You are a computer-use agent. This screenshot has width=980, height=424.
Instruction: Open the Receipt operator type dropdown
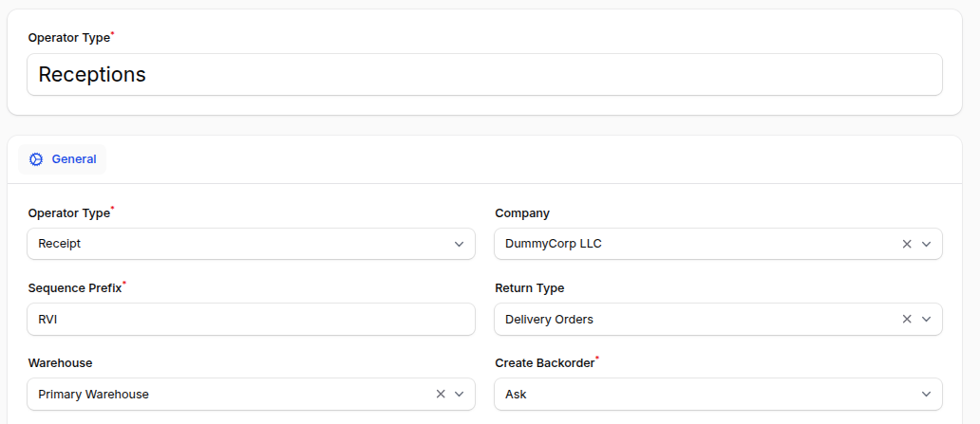coord(237,244)
